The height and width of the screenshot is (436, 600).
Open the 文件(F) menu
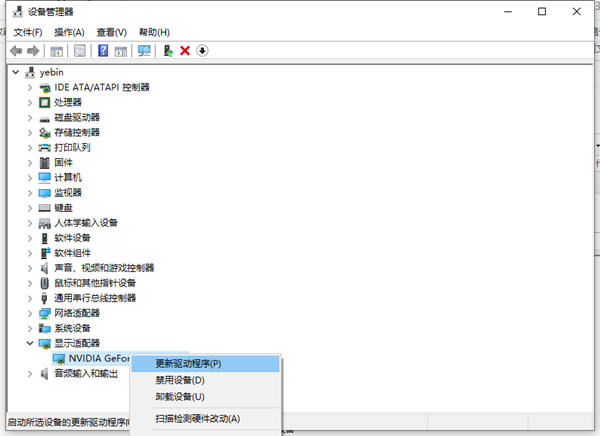click(27, 32)
